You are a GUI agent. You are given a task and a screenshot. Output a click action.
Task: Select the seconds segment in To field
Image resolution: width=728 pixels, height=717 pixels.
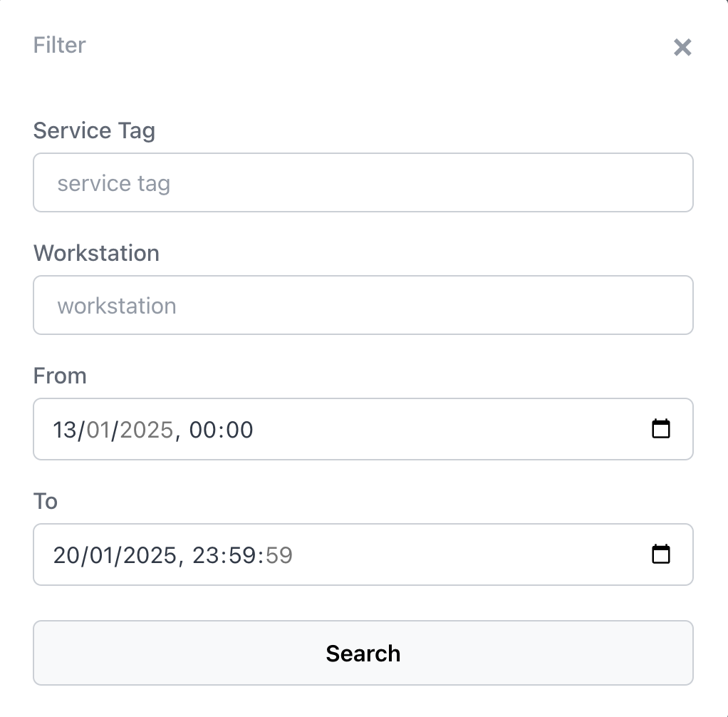coord(279,555)
